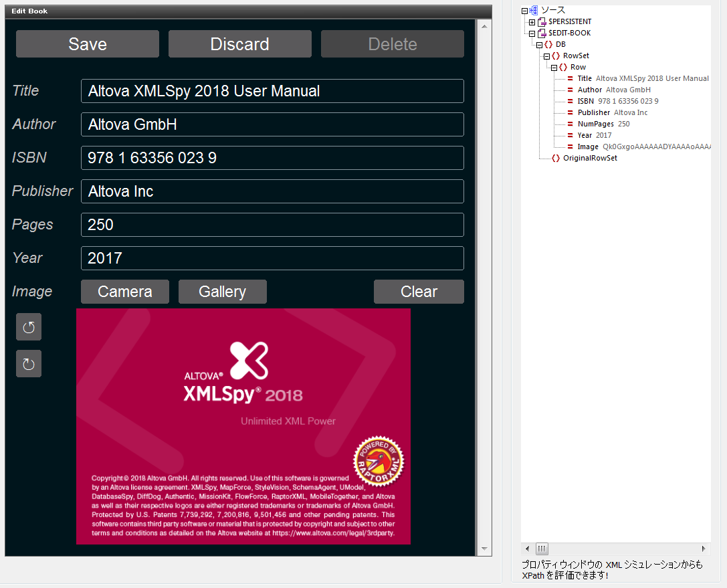This screenshot has width=727, height=588.
Task: Click the form scrollbar up arrow
Action: pos(484,27)
